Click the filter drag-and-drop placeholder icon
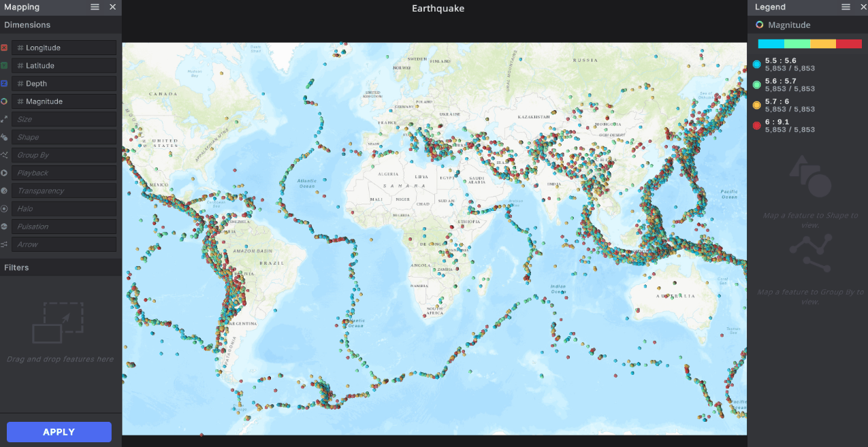This screenshot has height=447, width=868. coord(58,322)
